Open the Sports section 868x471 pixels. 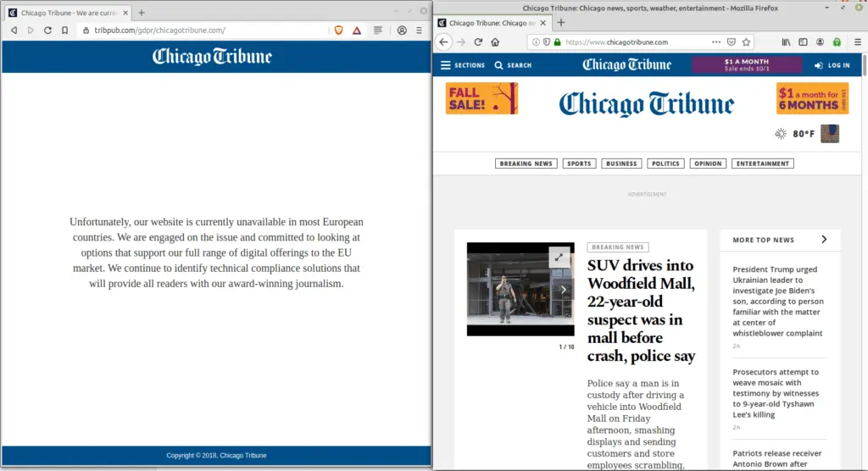[x=579, y=163]
